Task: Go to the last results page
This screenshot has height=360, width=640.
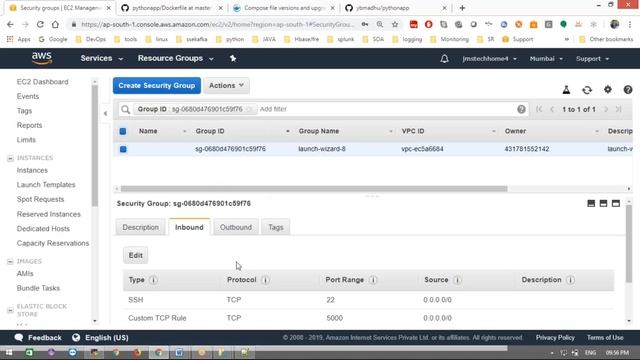Action: click(618, 109)
